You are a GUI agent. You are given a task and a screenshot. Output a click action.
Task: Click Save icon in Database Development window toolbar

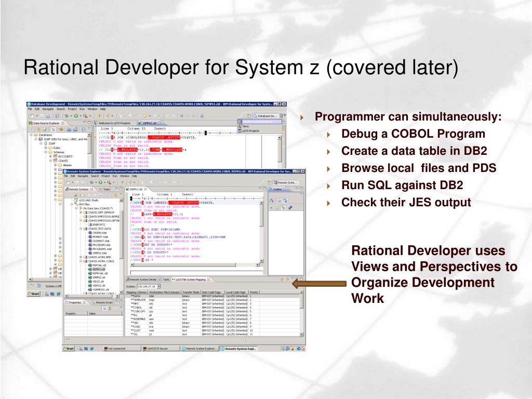coord(42,116)
